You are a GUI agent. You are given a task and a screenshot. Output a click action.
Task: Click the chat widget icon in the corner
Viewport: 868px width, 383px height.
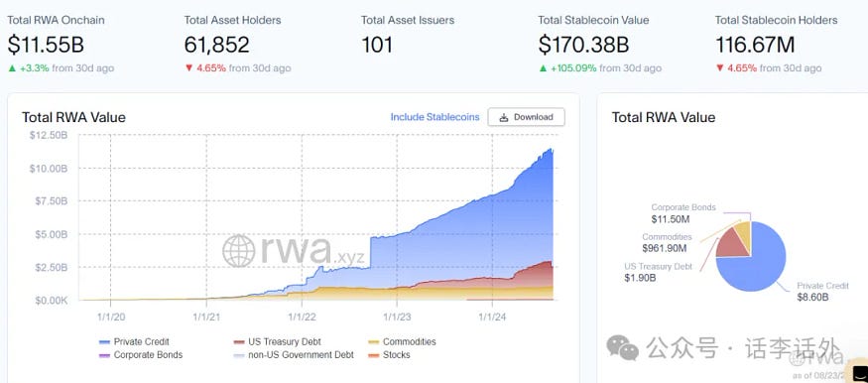click(x=858, y=374)
